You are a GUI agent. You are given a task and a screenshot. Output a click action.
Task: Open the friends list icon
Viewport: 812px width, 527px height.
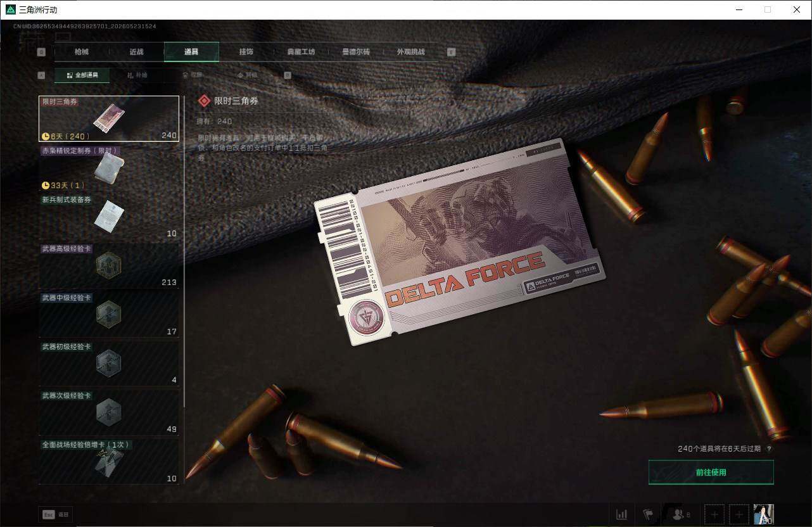coord(681,514)
